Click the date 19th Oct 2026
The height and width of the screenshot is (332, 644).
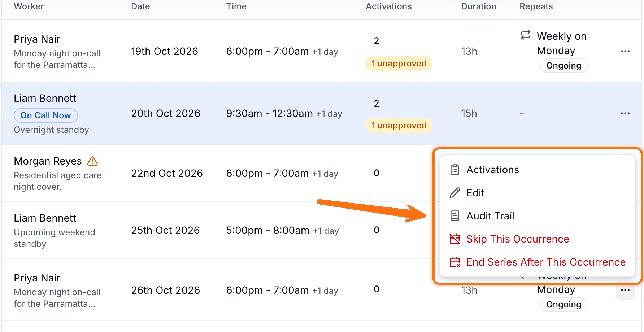click(165, 51)
